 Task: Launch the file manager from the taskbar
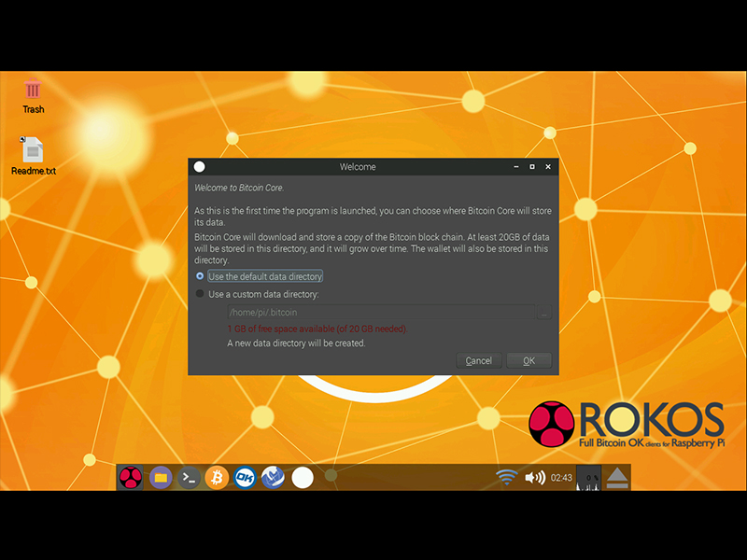click(x=161, y=478)
